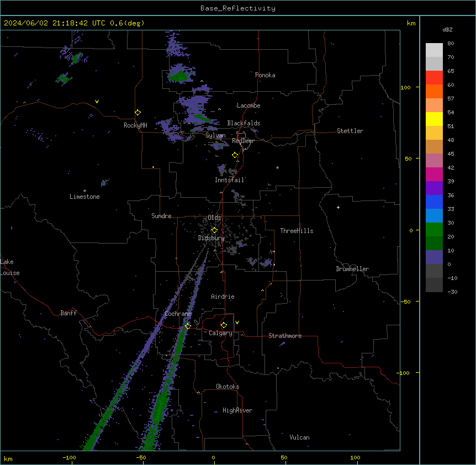The height and width of the screenshot is (465, 476).
Task: Click the Lacombe city label
Action: pos(248,105)
